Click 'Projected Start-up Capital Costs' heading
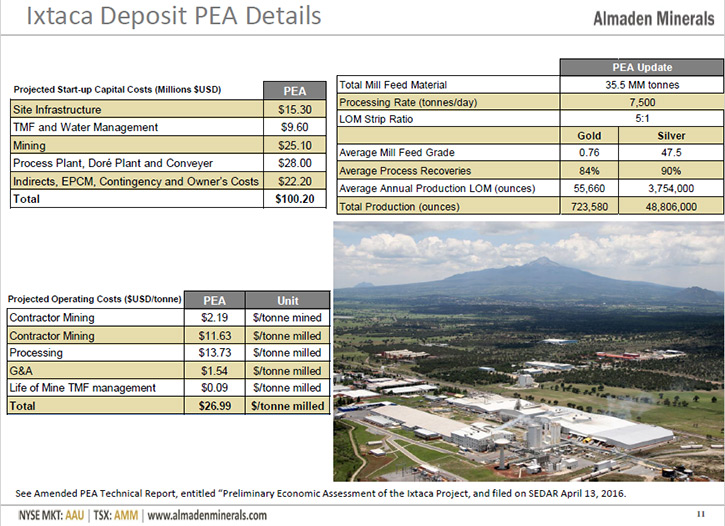This screenshot has height=526, width=725. coord(117,90)
